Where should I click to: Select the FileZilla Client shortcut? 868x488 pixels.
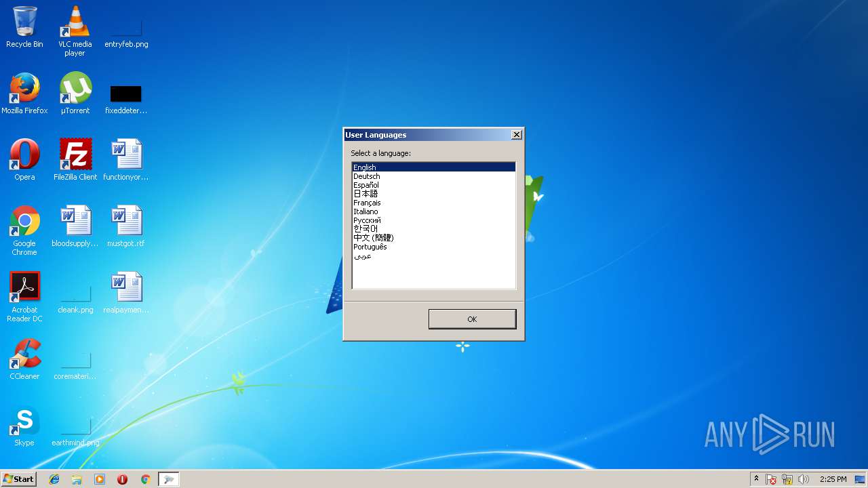tap(75, 160)
